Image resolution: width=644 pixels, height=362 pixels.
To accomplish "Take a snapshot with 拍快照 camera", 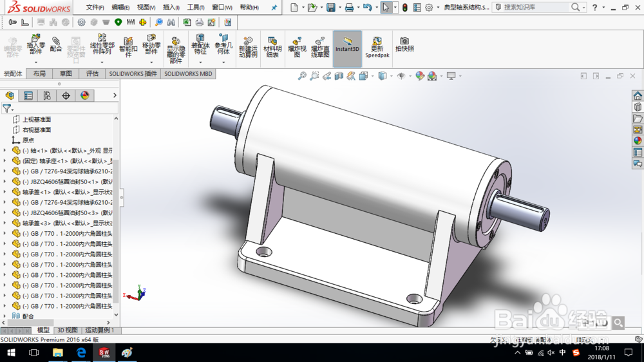I will click(x=404, y=44).
